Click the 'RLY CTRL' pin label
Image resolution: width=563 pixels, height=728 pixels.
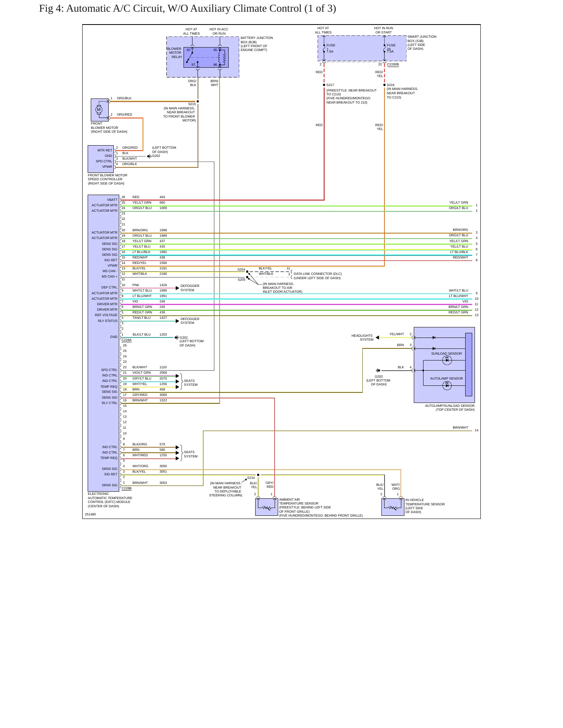[x=109, y=403]
